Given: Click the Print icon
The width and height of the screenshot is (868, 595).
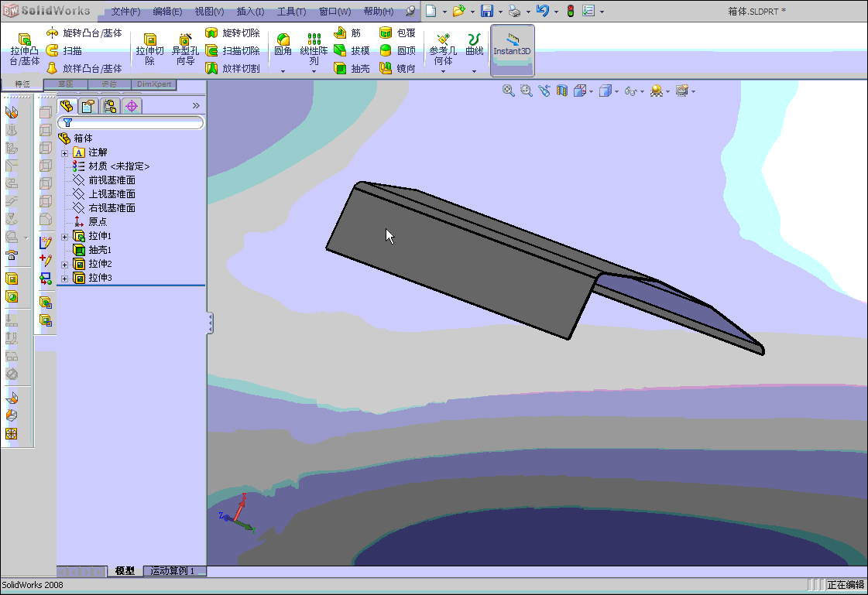Looking at the screenshot, I should tap(514, 11).
